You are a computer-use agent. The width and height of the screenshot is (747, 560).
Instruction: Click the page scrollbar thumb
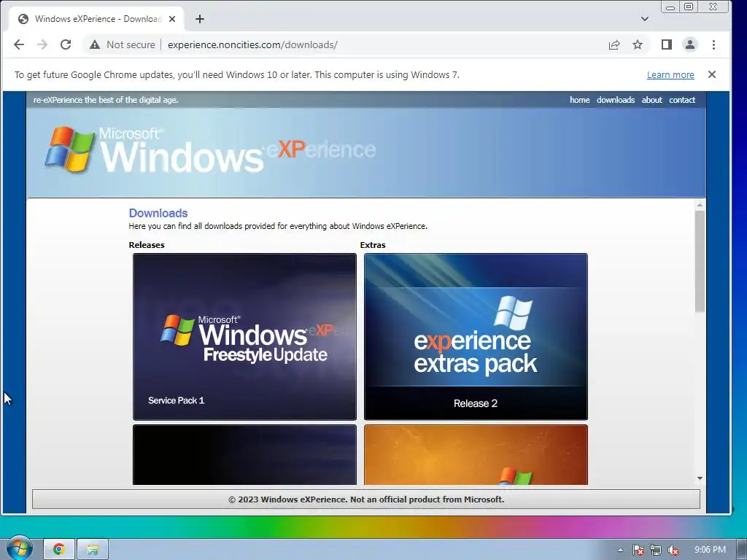[700, 261]
